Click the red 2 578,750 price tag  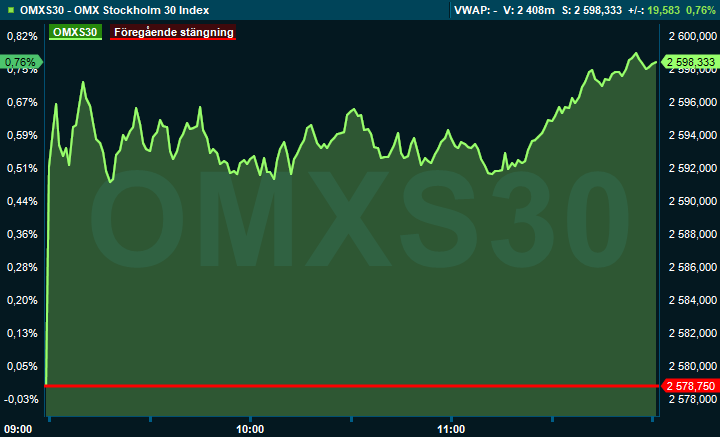click(690, 385)
